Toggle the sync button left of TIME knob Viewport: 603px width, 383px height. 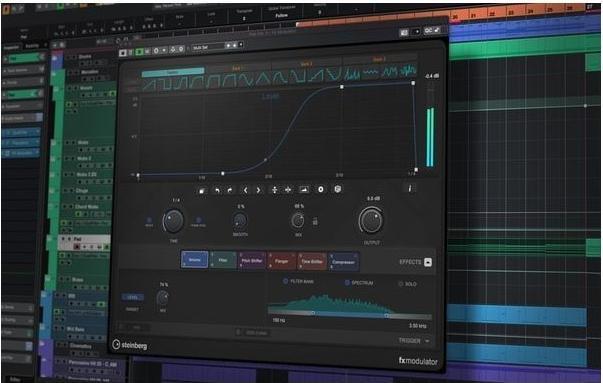(x=149, y=221)
